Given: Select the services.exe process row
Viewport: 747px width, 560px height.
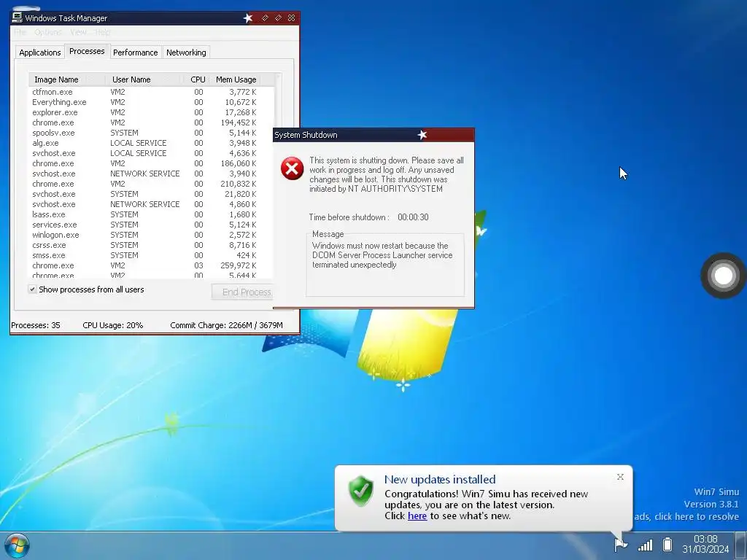Looking at the screenshot, I should [151, 225].
